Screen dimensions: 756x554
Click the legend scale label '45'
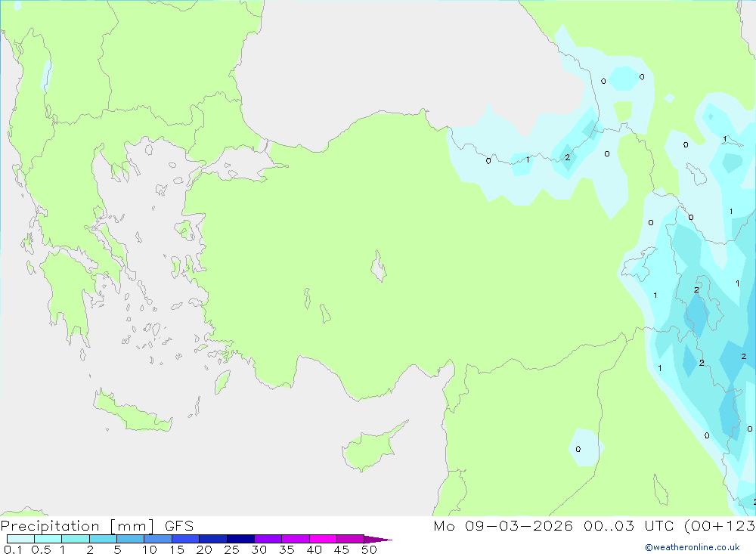pos(342,549)
